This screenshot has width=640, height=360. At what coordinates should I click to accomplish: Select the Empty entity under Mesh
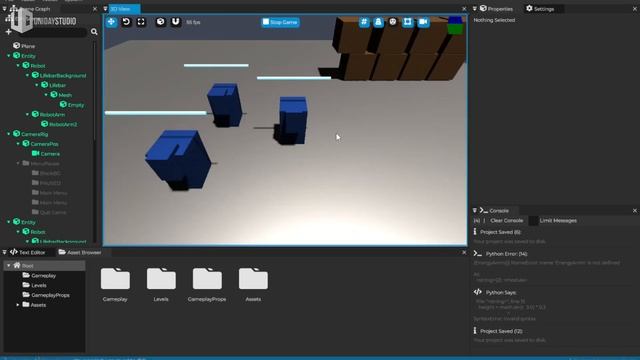click(76, 105)
